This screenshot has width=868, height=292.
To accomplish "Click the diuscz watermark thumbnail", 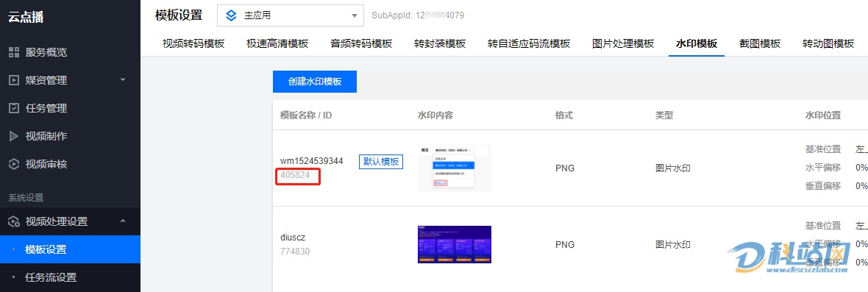I will point(455,244).
